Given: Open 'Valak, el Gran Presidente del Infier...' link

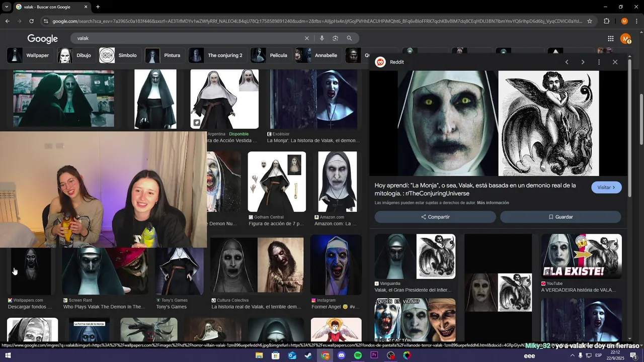Looking at the screenshot, I should 413,290.
